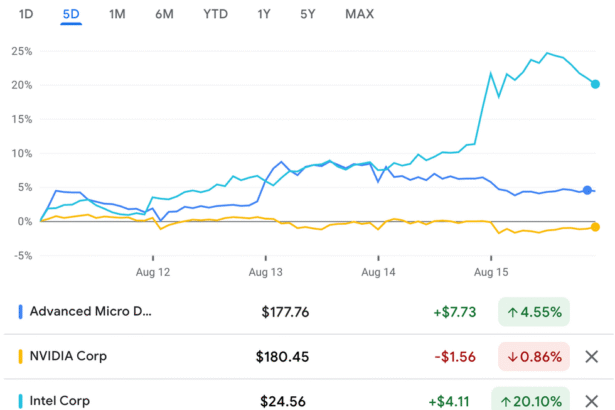Remove NVIDIA Corp from the comparison
The image size is (615, 410).
point(591,356)
